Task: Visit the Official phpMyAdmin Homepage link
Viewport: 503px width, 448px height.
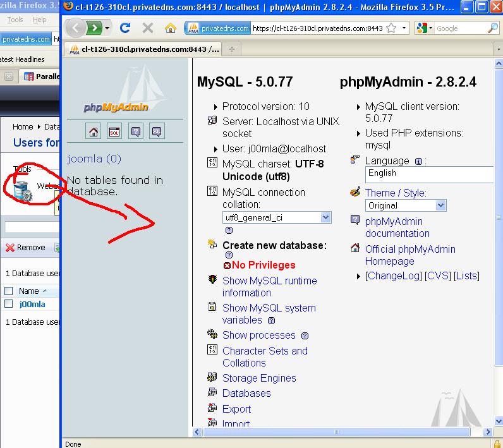Action: point(410,255)
